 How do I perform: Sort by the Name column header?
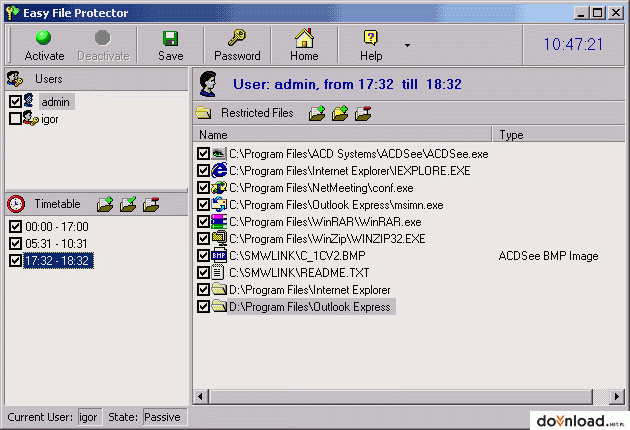pyautogui.click(x=343, y=135)
